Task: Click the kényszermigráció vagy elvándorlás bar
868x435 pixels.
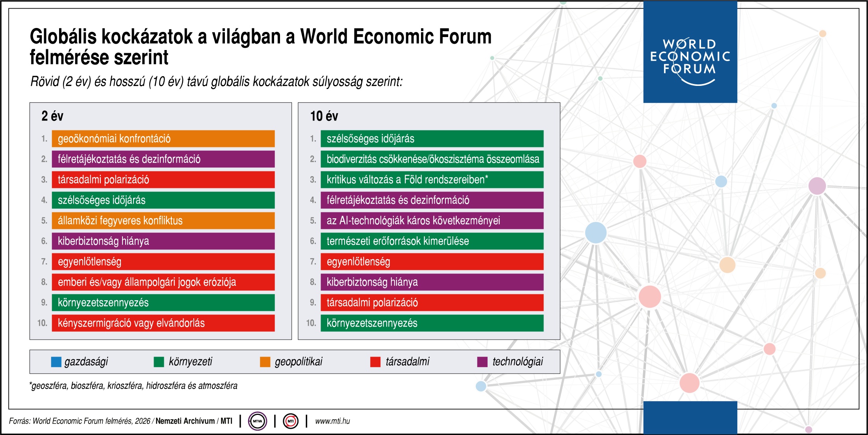Action: [163, 323]
